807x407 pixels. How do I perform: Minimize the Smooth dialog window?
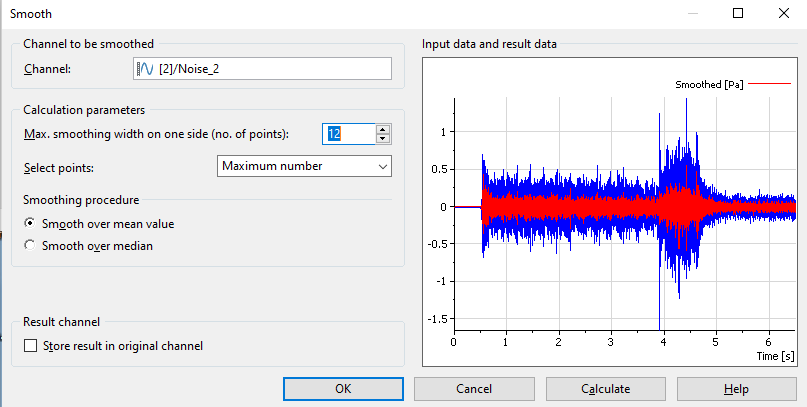point(692,14)
